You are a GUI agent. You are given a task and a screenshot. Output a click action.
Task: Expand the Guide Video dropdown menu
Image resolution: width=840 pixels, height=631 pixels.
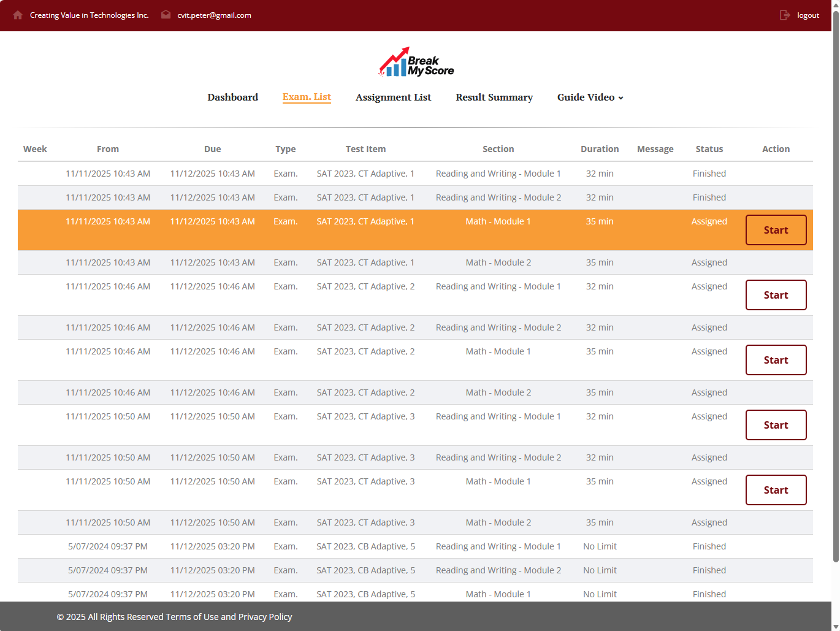590,98
